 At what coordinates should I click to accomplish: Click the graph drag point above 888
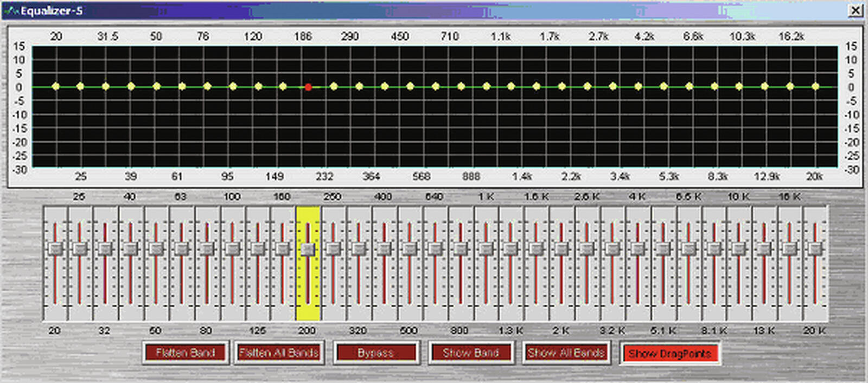pyautogui.click(x=486, y=86)
